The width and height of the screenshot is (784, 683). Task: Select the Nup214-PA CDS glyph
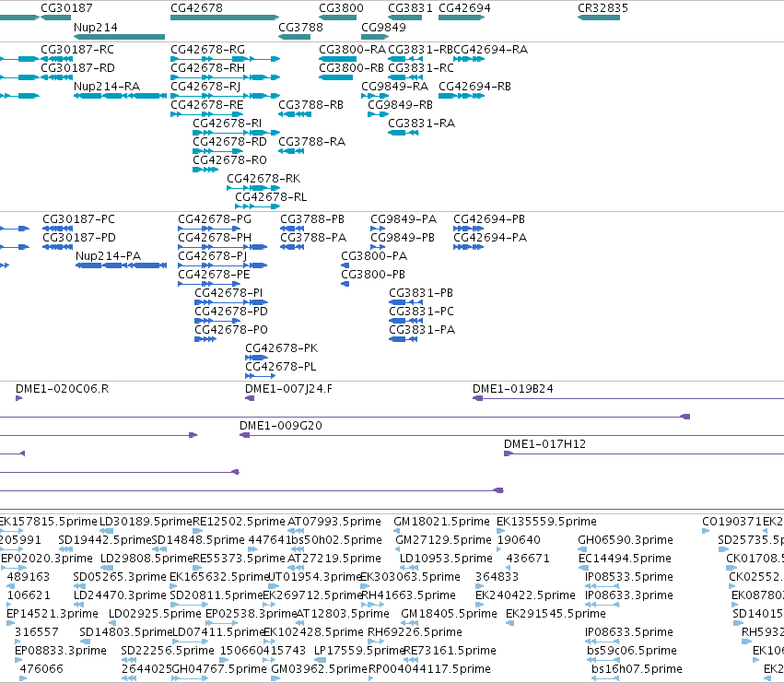tap(121, 265)
